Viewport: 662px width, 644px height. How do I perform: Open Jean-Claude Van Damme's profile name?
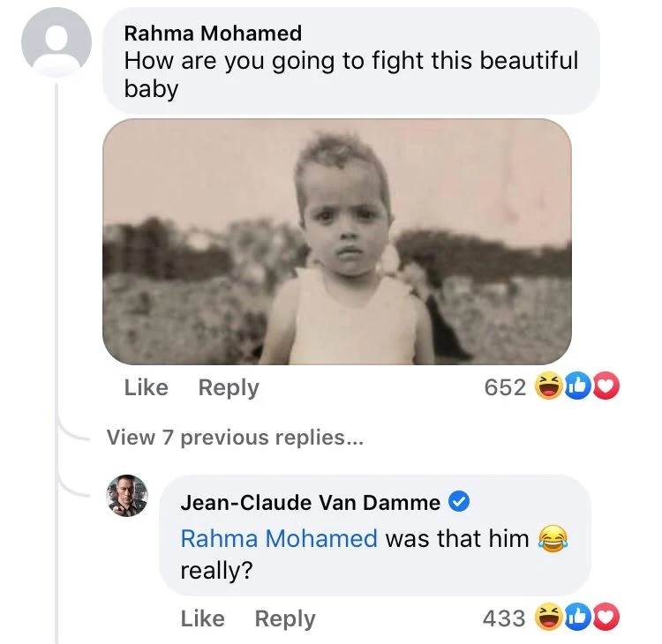[310, 503]
